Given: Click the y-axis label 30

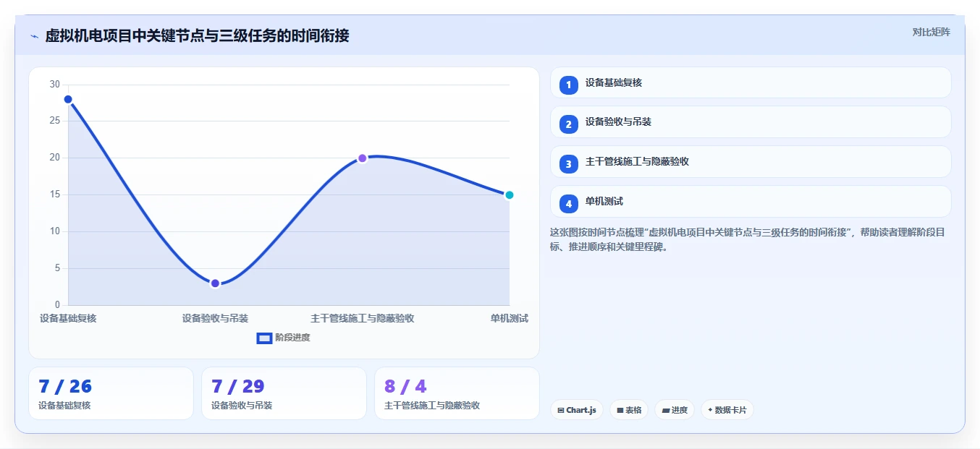Looking at the screenshot, I should point(55,85).
